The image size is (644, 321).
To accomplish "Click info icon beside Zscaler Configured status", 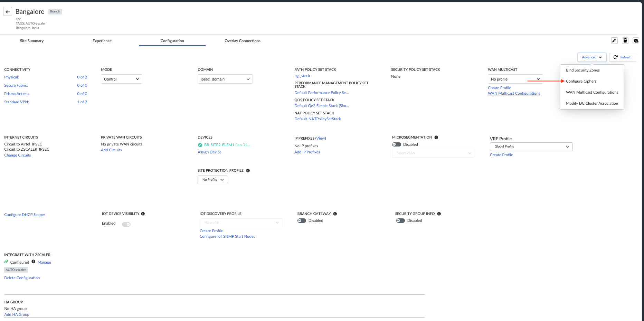I will coord(34,262).
